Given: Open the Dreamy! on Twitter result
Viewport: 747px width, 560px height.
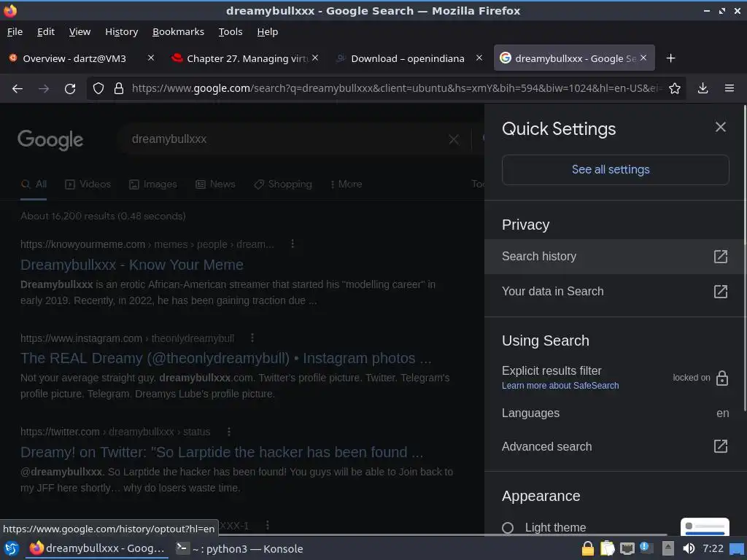Looking at the screenshot, I should point(222,452).
